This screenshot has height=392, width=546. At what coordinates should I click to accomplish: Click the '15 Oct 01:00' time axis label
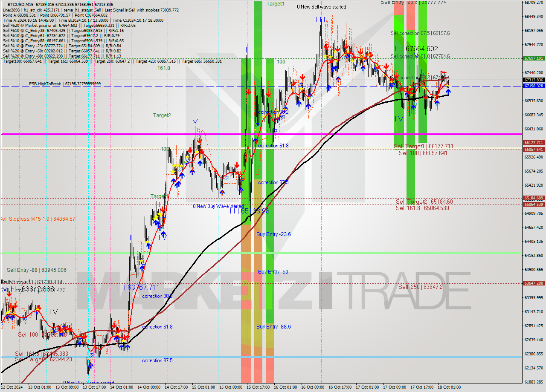203,387
